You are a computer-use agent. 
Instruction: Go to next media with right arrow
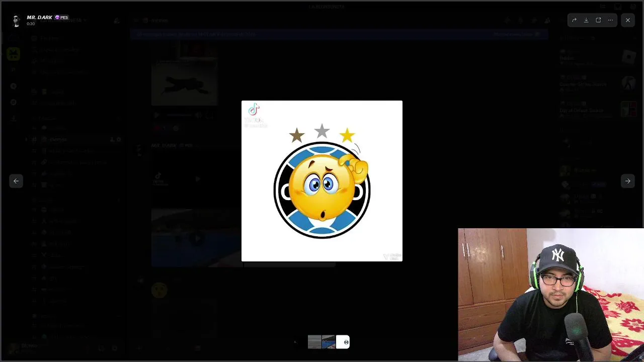point(628,181)
